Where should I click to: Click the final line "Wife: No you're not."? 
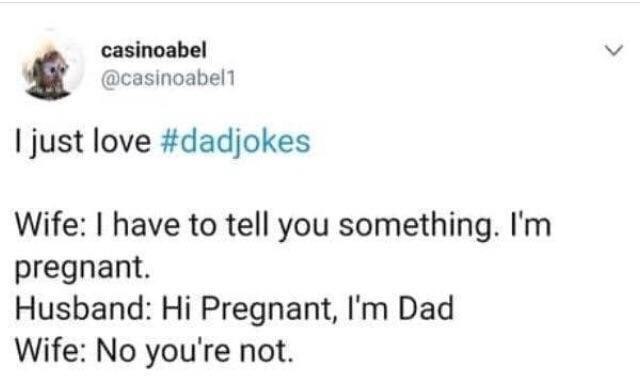click(154, 351)
